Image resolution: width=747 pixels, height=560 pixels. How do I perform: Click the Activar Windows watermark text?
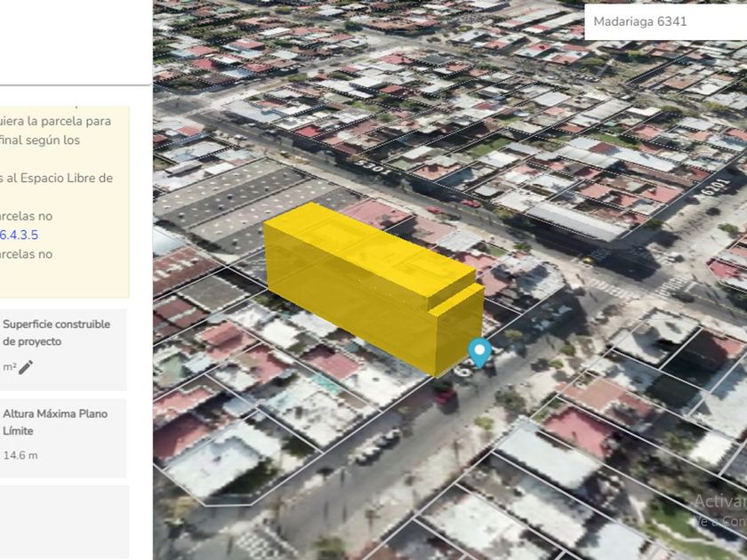(x=719, y=502)
